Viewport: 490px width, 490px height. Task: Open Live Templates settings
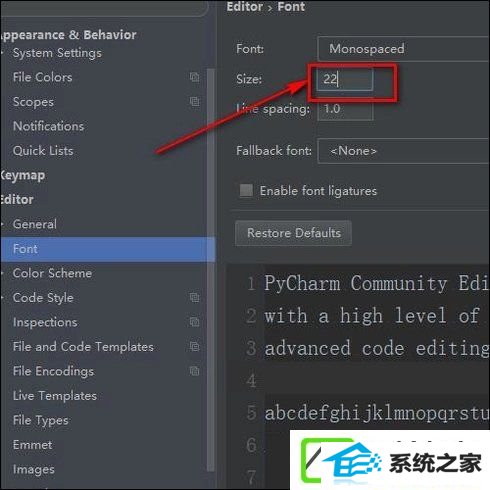(x=55, y=396)
